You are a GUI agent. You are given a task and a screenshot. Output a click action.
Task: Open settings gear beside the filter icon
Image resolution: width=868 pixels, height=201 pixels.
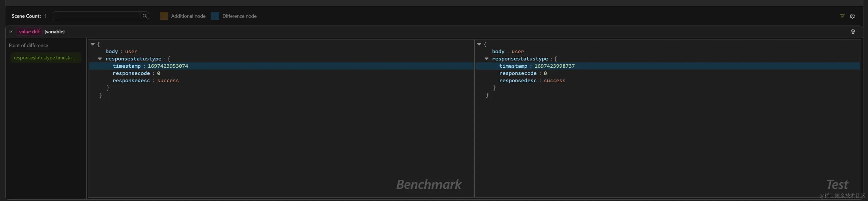pyautogui.click(x=852, y=16)
